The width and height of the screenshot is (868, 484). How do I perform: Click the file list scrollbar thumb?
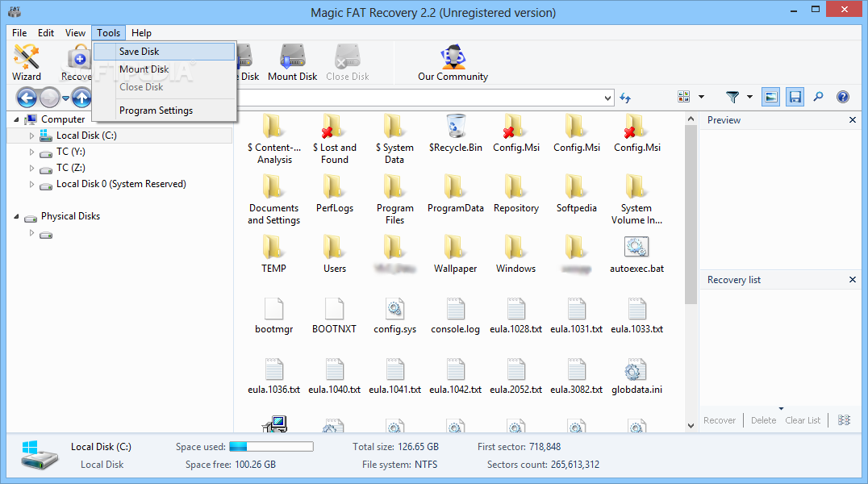[x=691, y=215]
